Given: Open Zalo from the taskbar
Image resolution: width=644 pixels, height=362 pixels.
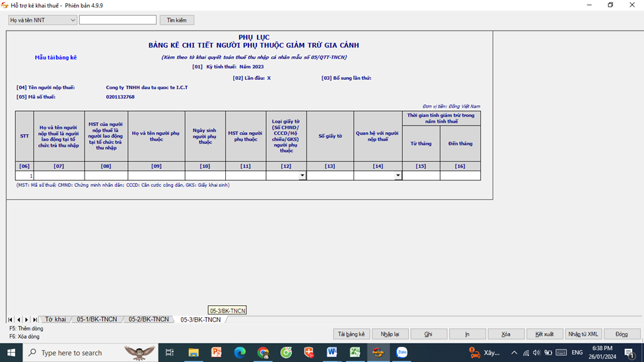Looking at the screenshot, I should (x=402, y=353).
